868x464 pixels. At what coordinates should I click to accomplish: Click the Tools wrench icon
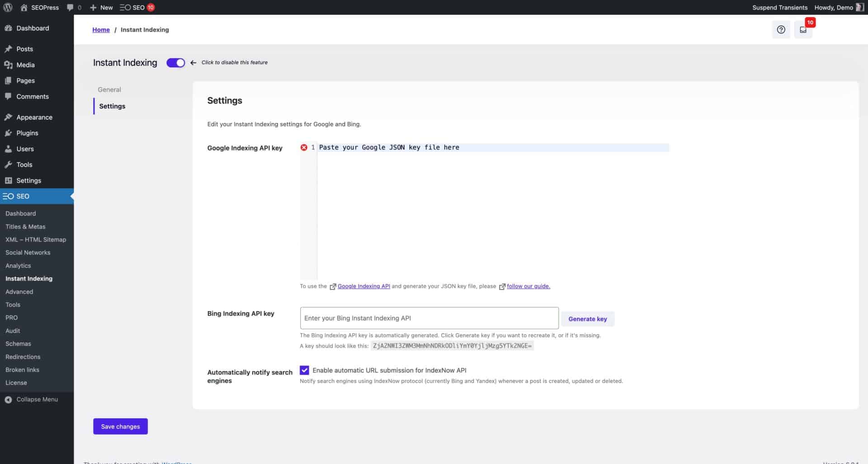(x=8, y=164)
